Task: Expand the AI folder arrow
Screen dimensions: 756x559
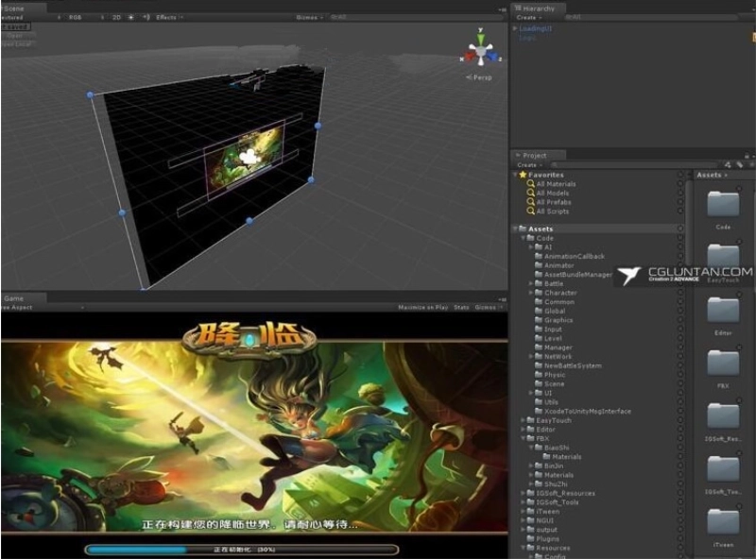Action: coord(531,246)
